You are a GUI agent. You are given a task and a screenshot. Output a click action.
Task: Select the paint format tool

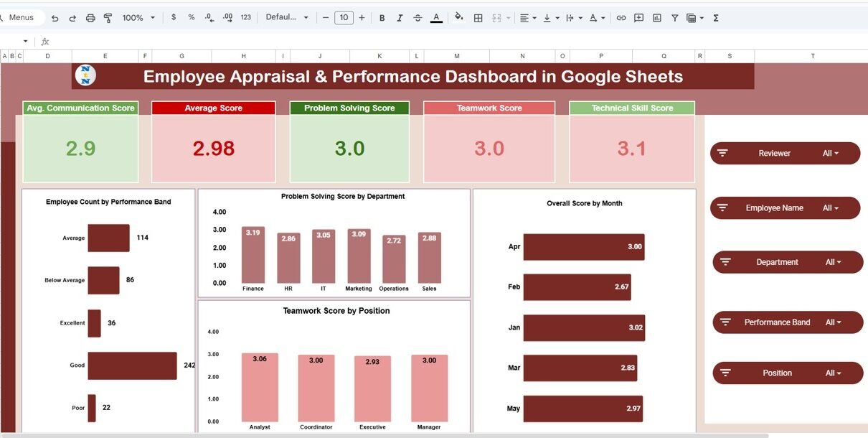pos(108,18)
